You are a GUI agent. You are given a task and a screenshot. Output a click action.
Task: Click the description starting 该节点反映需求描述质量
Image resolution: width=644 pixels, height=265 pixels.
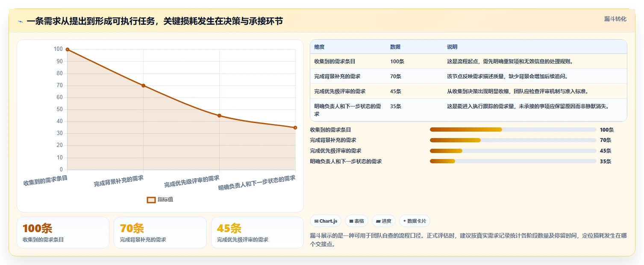[507, 77]
